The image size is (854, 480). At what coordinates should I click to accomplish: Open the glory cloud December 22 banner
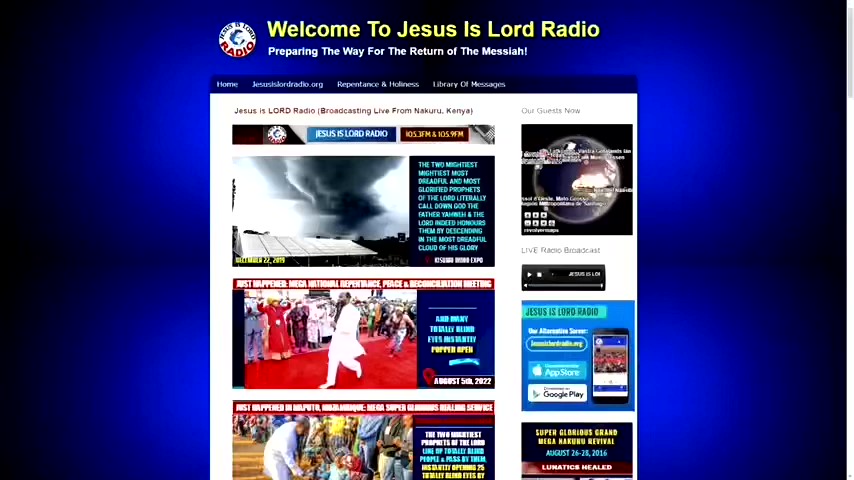click(363, 211)
